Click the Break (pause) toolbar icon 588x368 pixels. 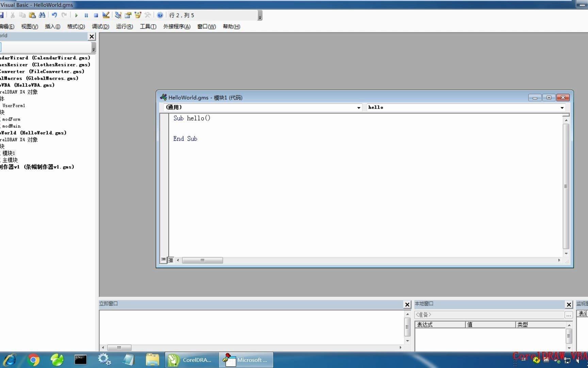[x=86, y=15]
